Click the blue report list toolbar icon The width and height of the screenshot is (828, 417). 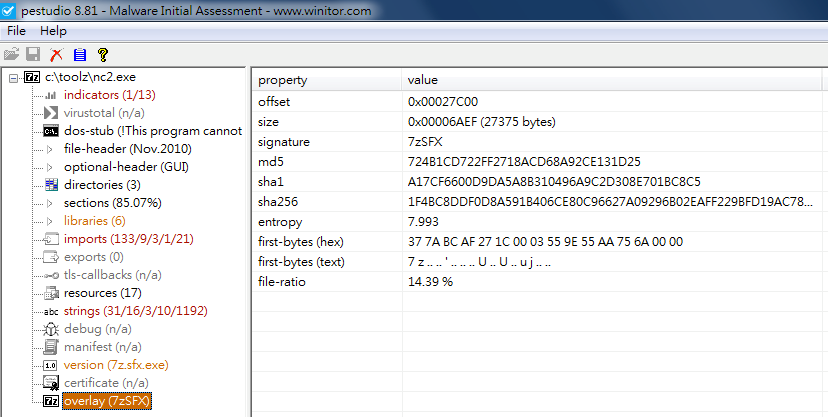click(80, 54)
